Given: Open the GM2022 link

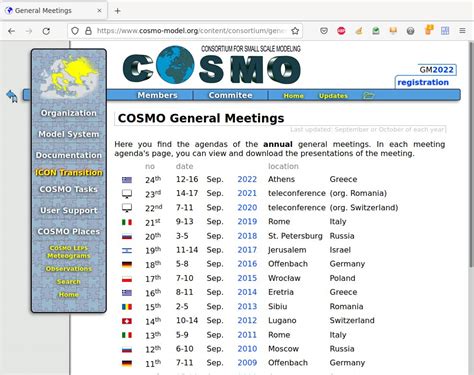Looking at the screenshot, I should click(x=437, y=70).
